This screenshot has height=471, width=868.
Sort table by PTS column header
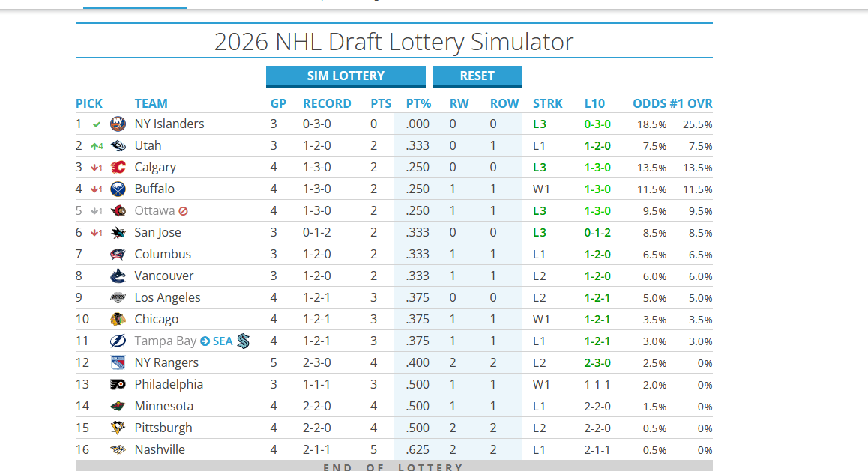click(x=381, y=103)
